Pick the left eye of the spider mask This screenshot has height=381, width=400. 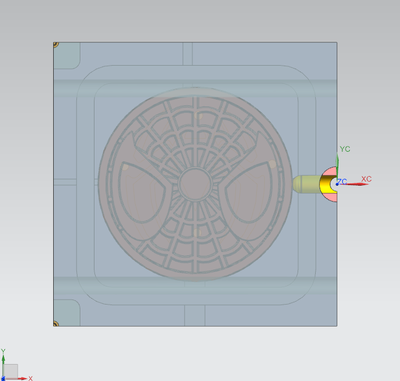point(142,192)
